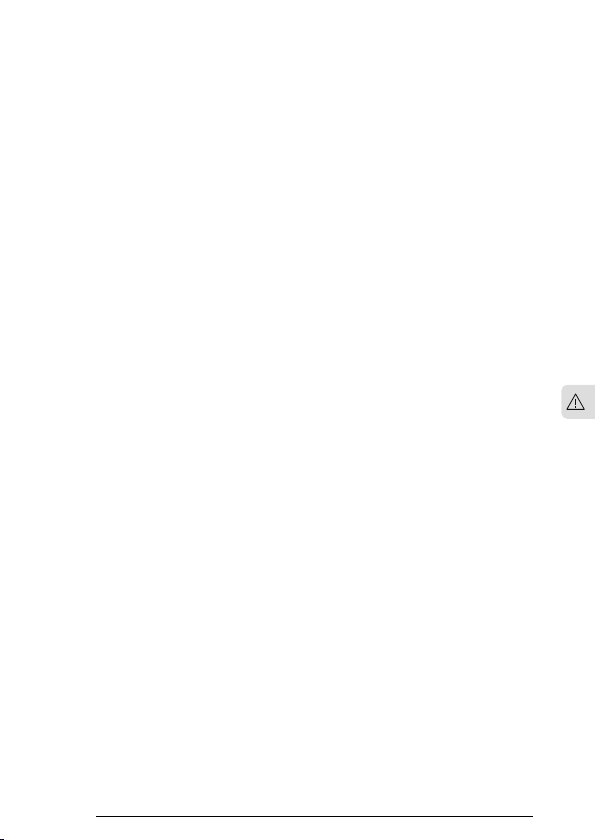Select the gray side tab on right edge
The height and width of the screenshot is (840, 596).
[578, 402]
